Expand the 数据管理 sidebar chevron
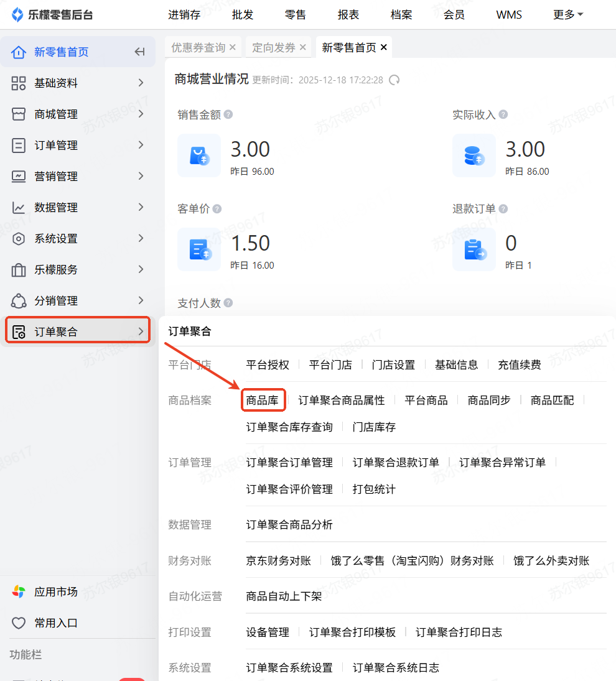The height and width of the screenshot is (681, 616). [141, 207]
